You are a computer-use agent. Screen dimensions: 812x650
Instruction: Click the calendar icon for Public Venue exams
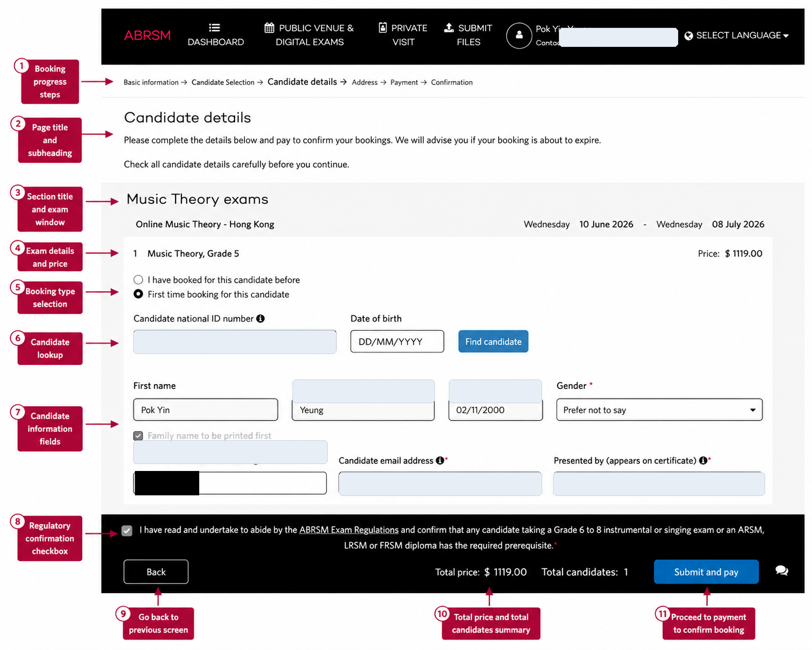pos(269,28)
